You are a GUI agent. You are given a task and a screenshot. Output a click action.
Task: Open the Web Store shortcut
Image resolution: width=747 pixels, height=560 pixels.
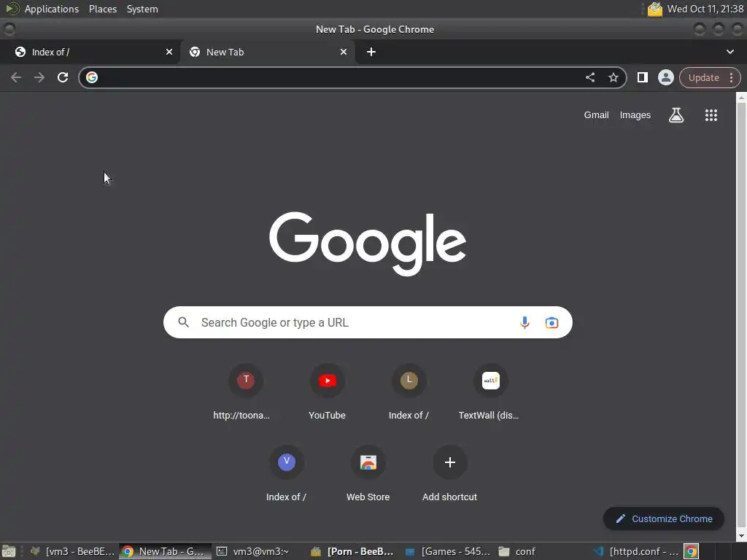click(x=368, y=474)
